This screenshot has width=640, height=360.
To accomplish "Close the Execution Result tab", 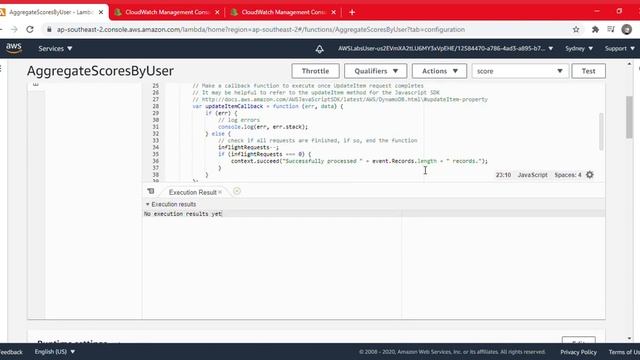I will pyautogui.click(x=220, y=192).
